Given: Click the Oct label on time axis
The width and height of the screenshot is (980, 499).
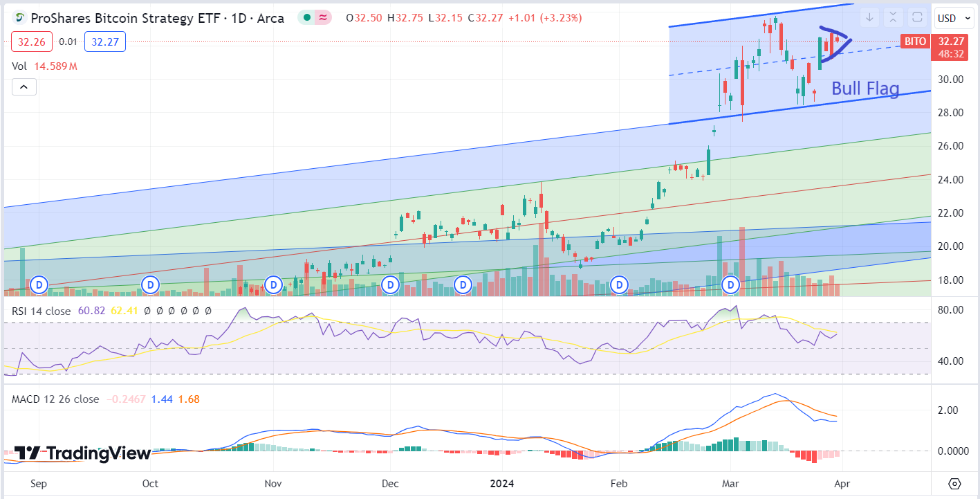Looking at the screenshot, I should [149, 484].
